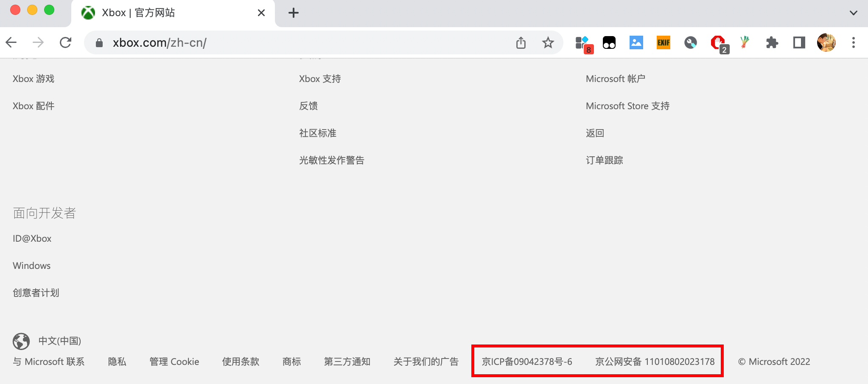Open 第三方通知 link
Image resolution: width=868 pixels, height=384 pixels.
click(x=347, y=362)
